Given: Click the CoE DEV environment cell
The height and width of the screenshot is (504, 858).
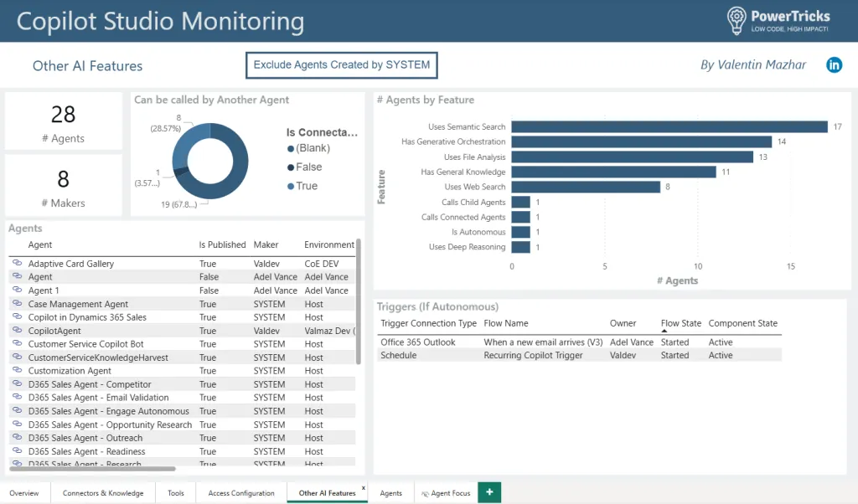Looking at the screenshot, I should coord(321,264).
